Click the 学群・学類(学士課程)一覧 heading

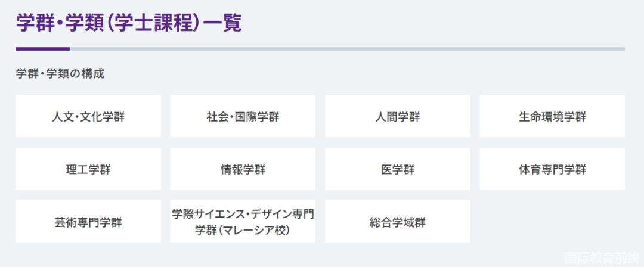[128, 23]
